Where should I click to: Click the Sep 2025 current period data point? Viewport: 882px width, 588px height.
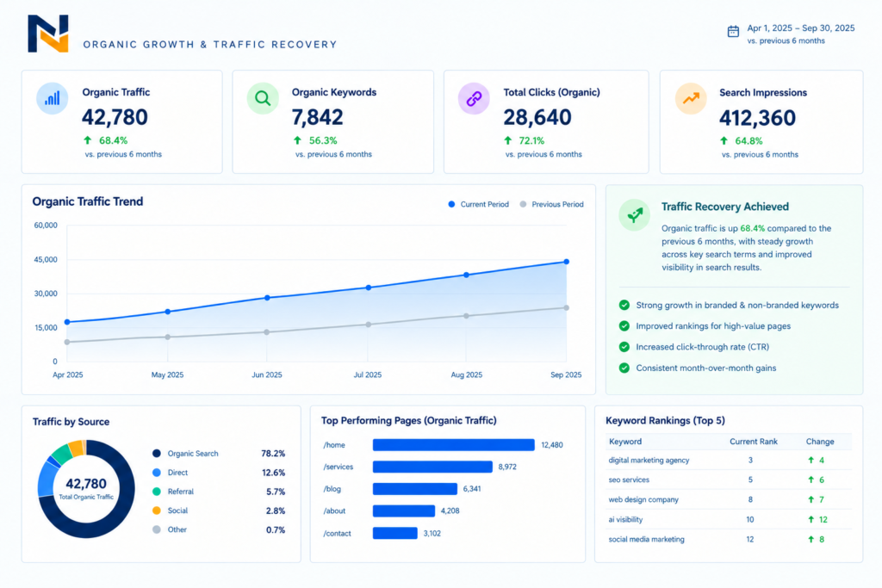tap(567, 262)
